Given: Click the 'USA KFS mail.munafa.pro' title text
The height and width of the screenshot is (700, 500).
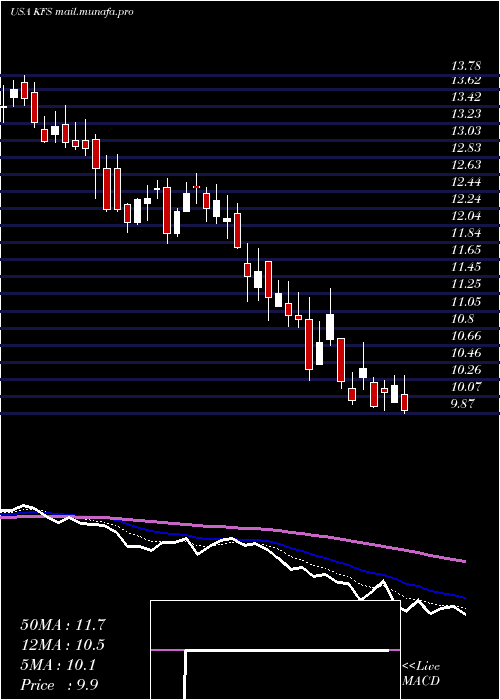Looking at the screenshot, I should 72,12.
